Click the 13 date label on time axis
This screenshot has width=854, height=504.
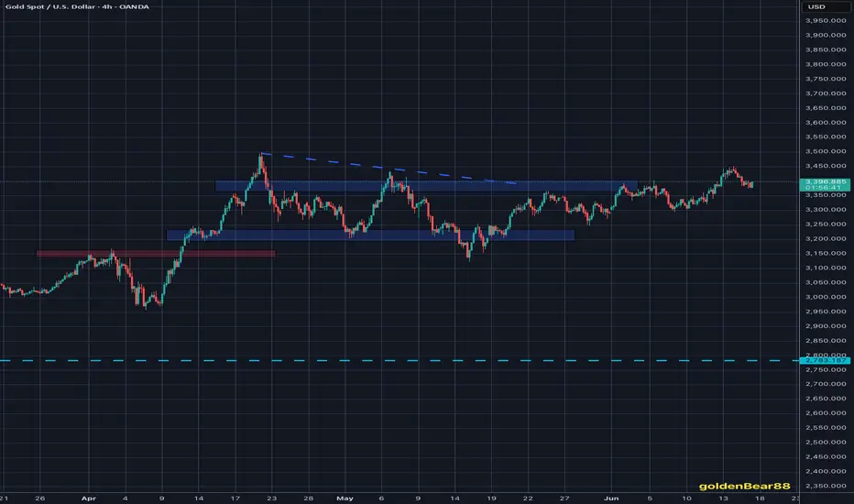(x=723, y=498)
